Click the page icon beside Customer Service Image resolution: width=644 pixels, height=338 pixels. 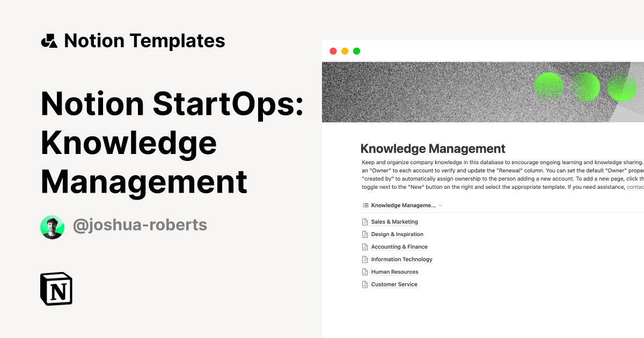click(x=365, y=285)
